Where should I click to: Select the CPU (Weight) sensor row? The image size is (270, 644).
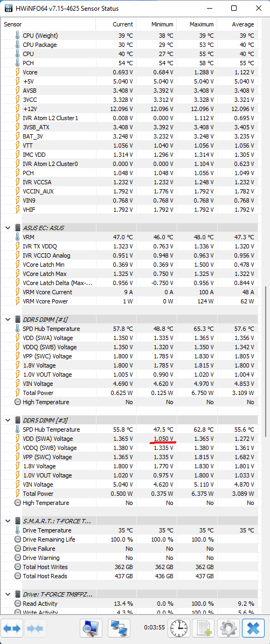130,36
